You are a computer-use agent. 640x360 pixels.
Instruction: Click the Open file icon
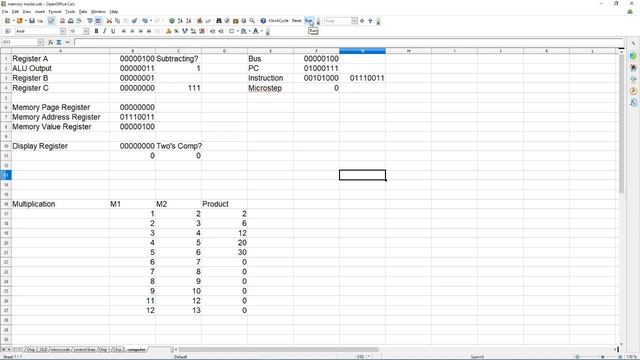[19, 21]
